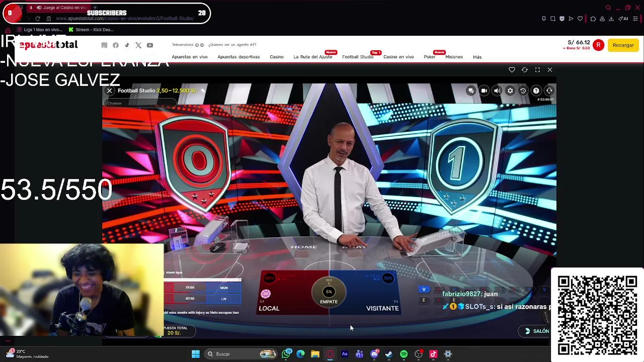Toggle the video camera icon in the game
The image size is (644, 362).
point(484,90)
